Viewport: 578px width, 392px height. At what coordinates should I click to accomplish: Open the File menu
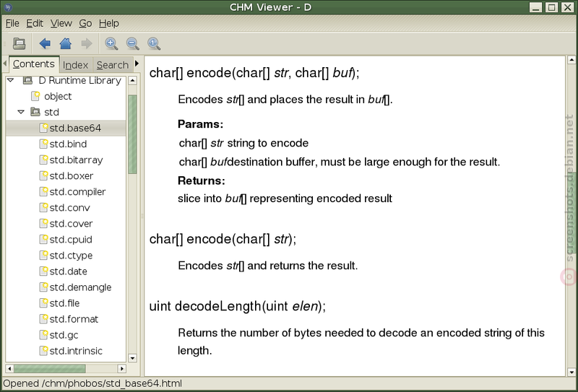12,24
